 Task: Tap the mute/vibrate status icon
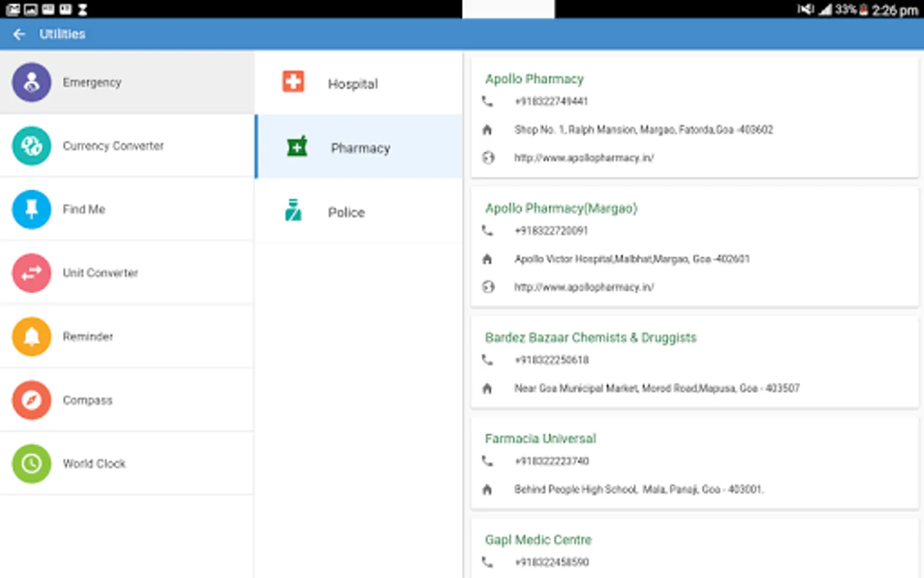[x=805, y=9]
